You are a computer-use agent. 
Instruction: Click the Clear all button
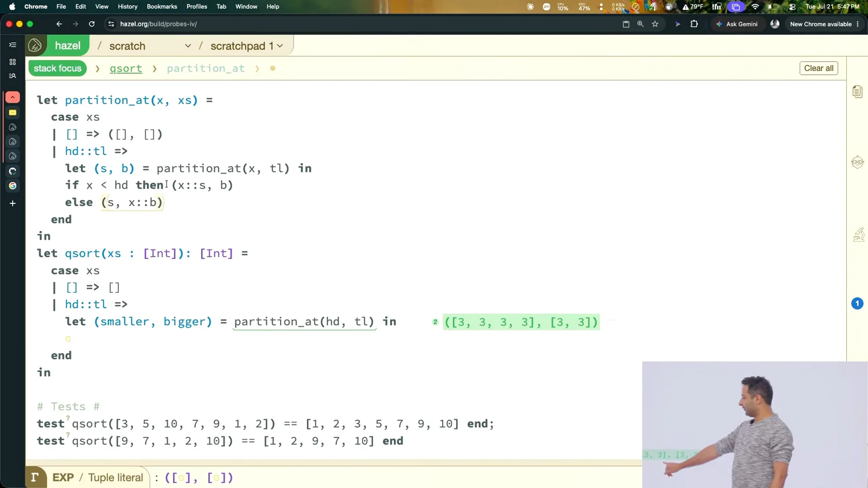[819, 68]
